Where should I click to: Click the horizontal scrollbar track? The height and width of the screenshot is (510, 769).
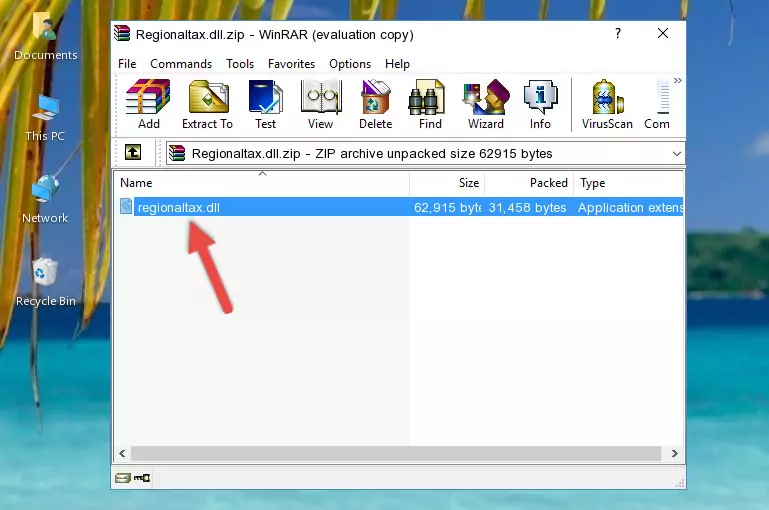pos(396,454)
